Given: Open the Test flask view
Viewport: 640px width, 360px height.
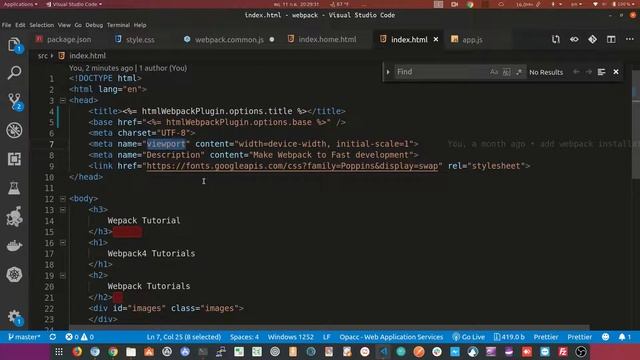Looking at the screenshot, I should point(14,188).
